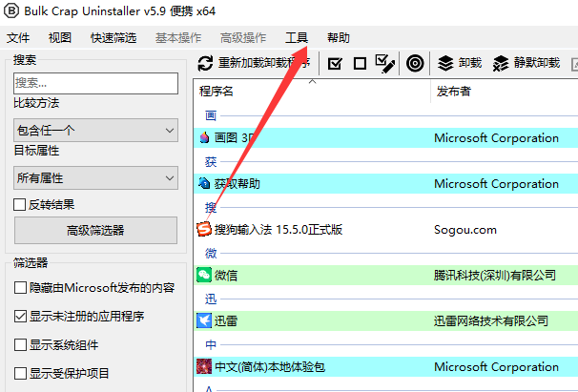Select the 微信 program name
This screenshot has width=578, height=392.
click(x=226, y=275)
